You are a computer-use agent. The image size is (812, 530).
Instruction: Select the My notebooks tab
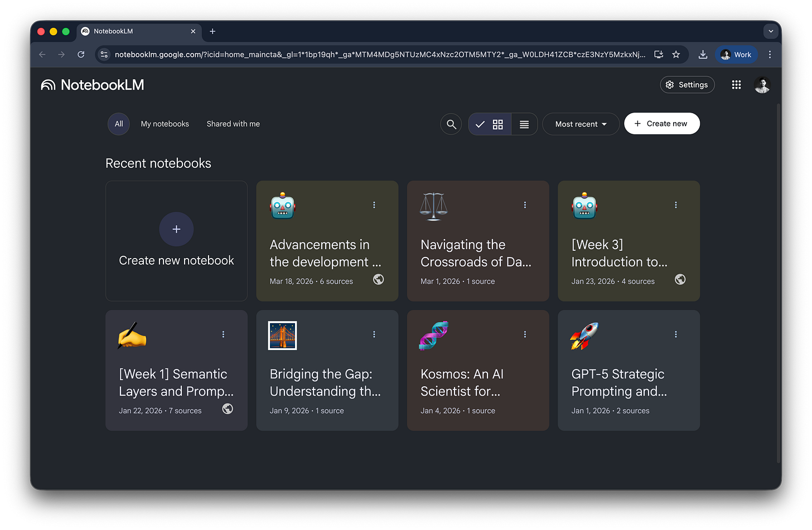[x=165, y=124]
